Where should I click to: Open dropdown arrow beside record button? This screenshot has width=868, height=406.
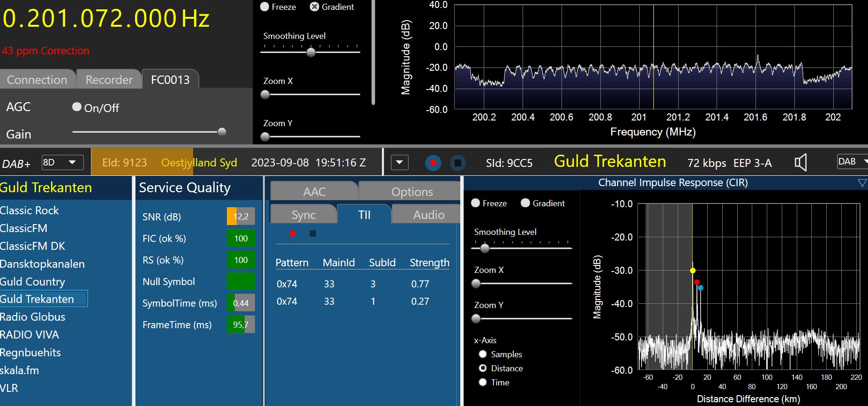[399, 163]
